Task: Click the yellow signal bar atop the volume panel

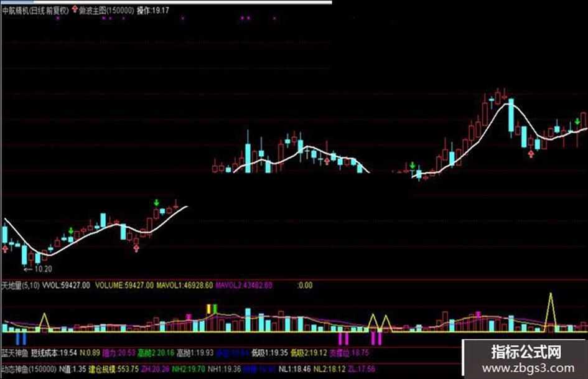Action: click(209, 309)
